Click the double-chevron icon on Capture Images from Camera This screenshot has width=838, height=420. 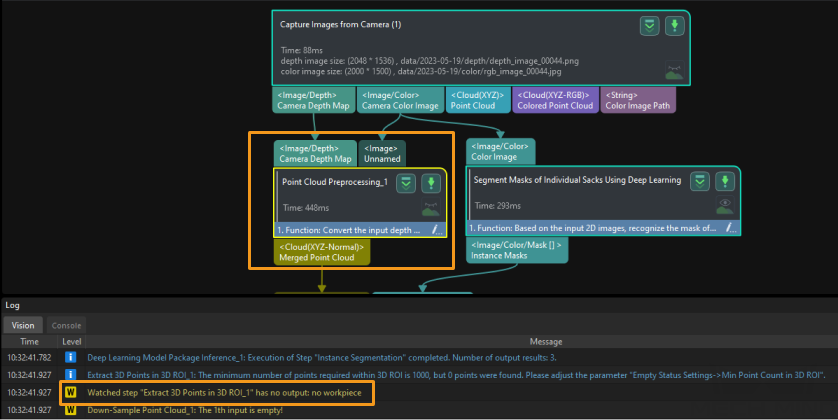point(650,26)
